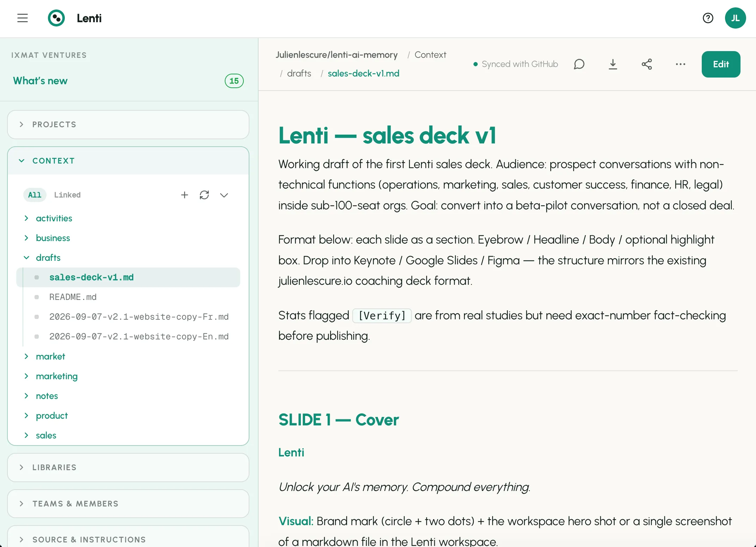Click the Context breadcrumb
Image resolution: width=756 pixels, height=547 pixels.
point(430,55)
